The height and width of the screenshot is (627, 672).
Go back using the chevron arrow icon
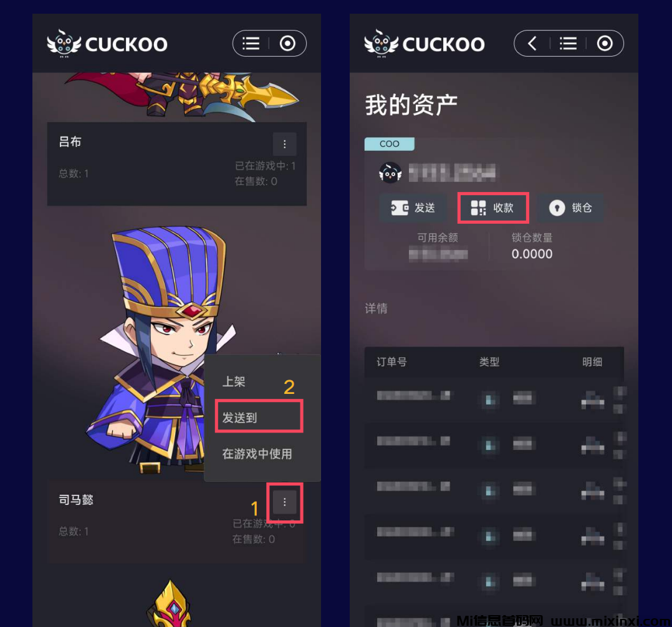pos(532,43)
